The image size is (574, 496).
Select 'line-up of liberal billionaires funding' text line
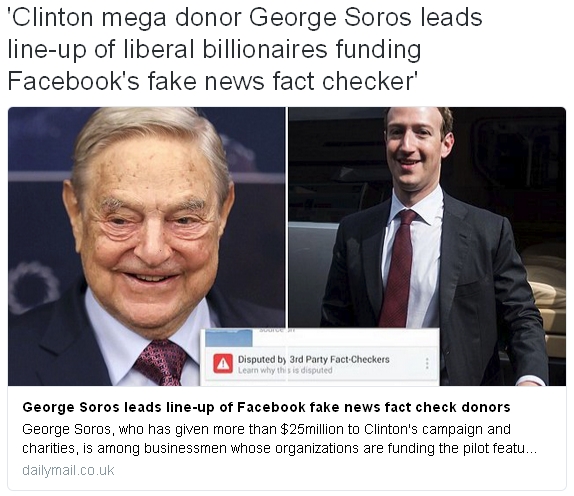[x=214, y=49]
